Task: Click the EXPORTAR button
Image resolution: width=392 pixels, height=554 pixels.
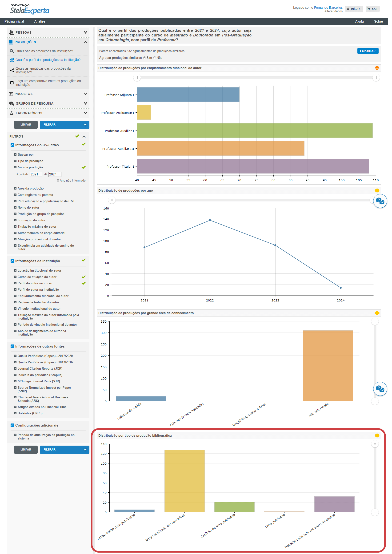Action: [368, 51]
